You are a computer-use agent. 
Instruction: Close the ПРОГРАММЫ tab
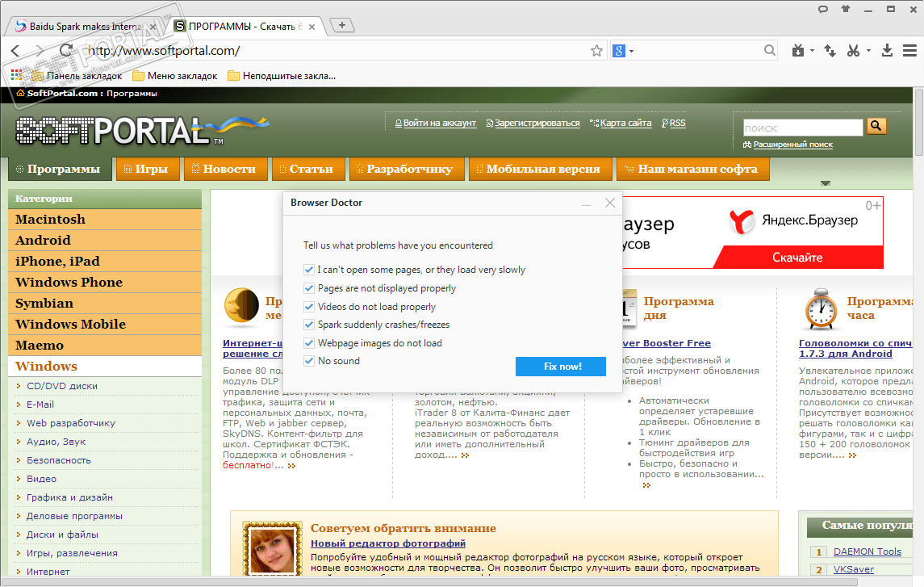pyautogui.click(x=311, y=27)
